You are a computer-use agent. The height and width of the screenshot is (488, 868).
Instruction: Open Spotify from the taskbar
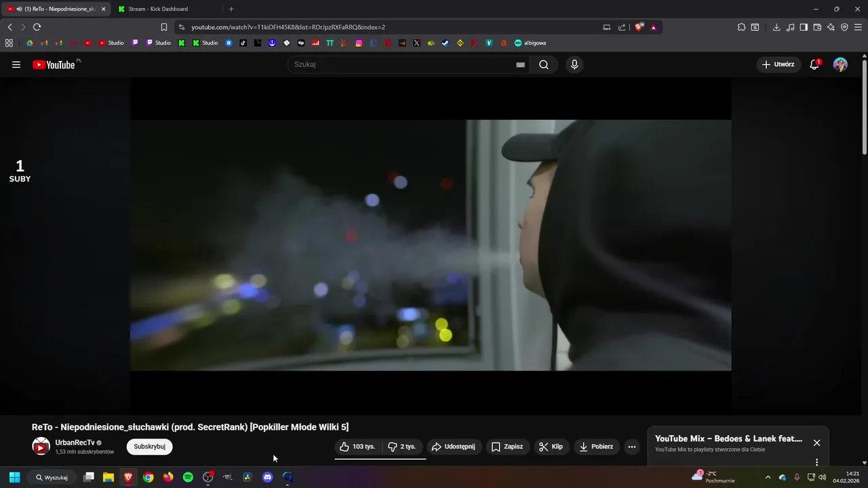pos(188,477)
